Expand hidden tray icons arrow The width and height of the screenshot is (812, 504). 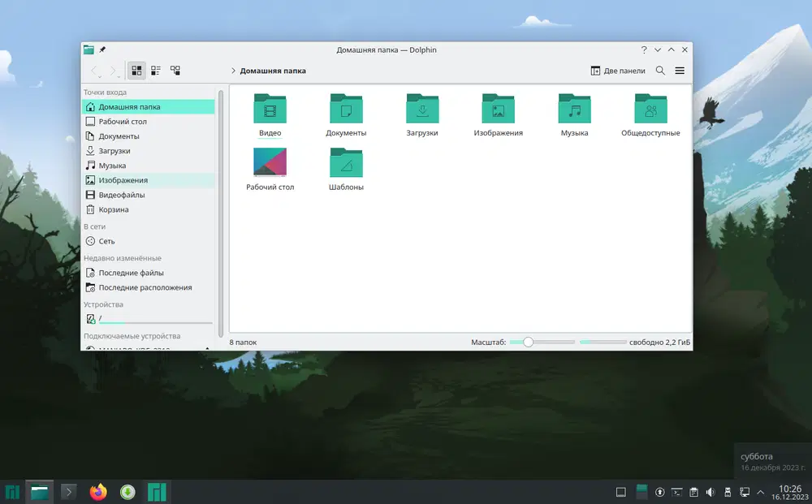coord(761,492)
